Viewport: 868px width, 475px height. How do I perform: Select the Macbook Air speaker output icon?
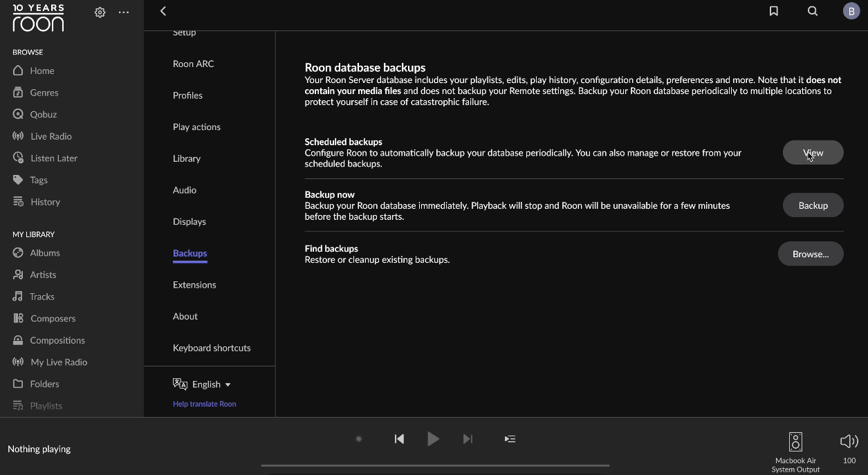(x=795, y=442)
